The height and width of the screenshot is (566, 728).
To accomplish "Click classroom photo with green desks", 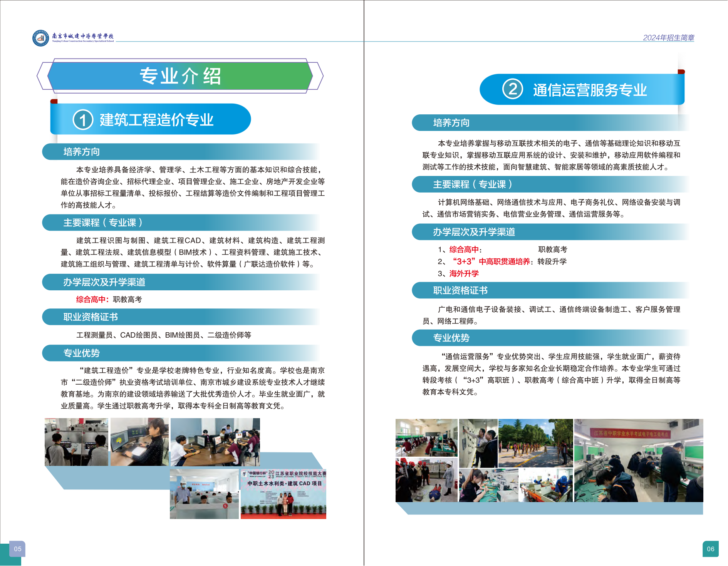I will coord(426,438).
